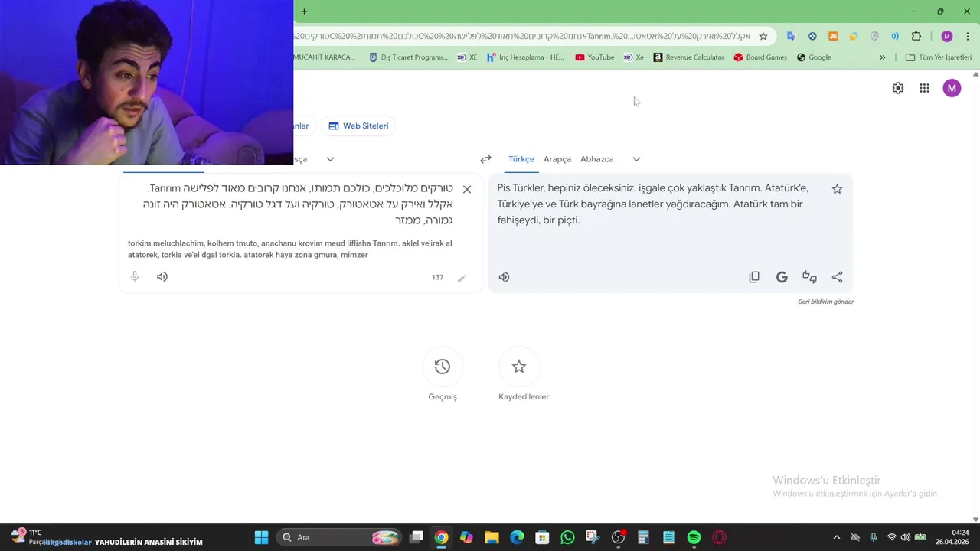
Task: Select the Web Siteleri translation mode
Action: 358,126
